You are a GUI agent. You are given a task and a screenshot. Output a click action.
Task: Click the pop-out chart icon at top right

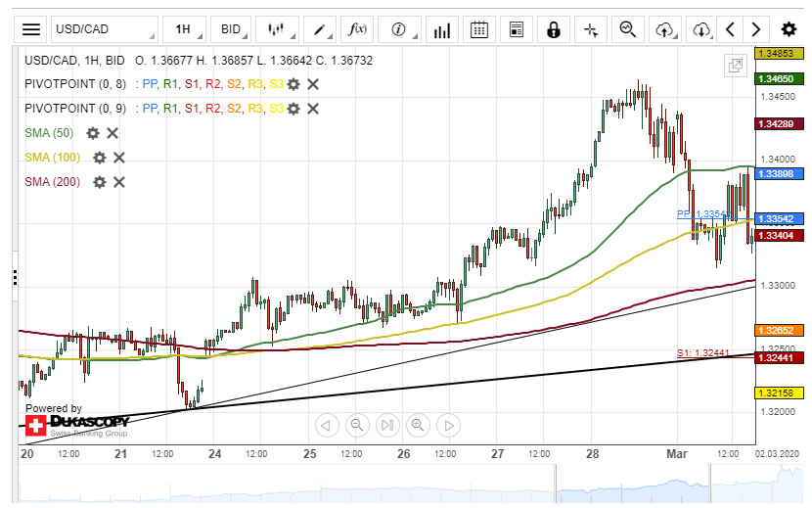tap(735, 66)
